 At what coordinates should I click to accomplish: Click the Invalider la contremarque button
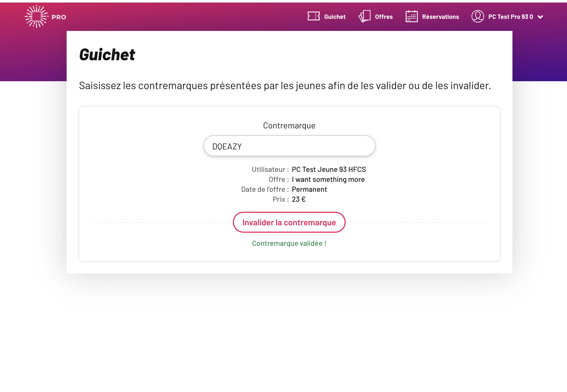tap(289, 222)
